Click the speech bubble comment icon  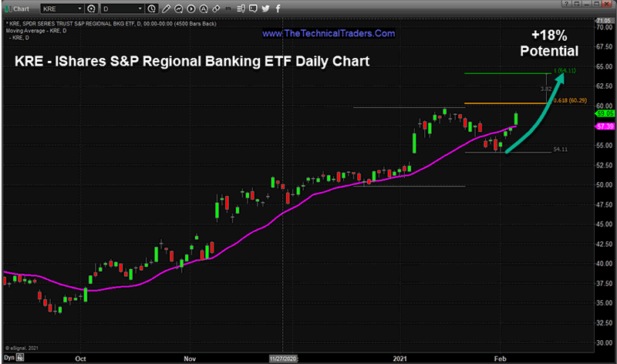click(253, 8)
